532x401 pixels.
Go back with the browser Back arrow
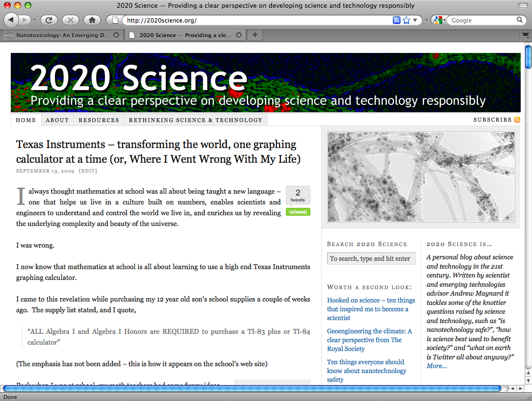pos(11,20)
